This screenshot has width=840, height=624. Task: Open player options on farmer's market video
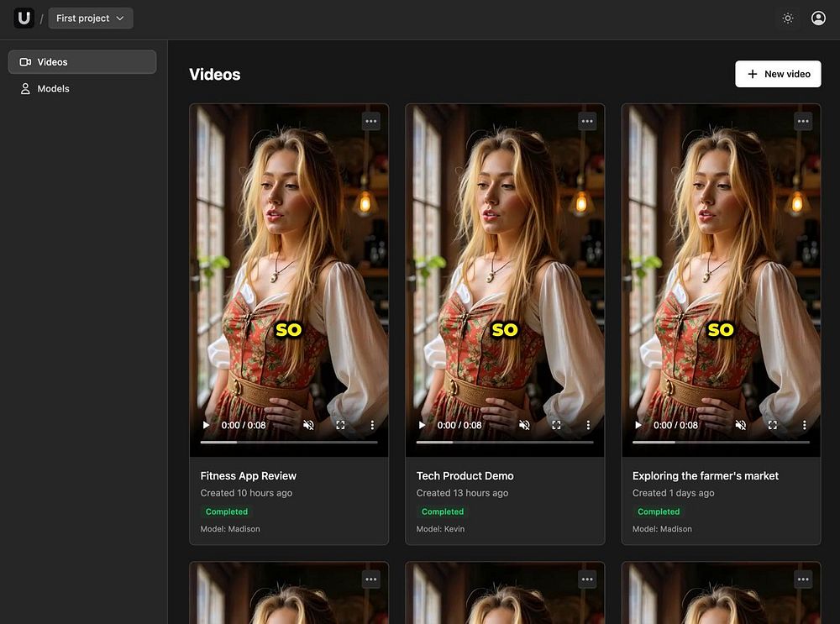(x=804, y=425)
